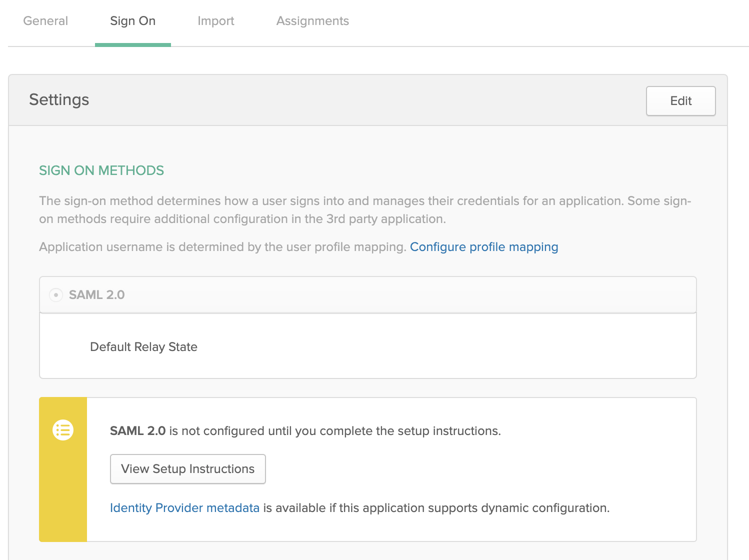Click the setup instructions list icon
749x560 pixels.
(x=63, y=430)
